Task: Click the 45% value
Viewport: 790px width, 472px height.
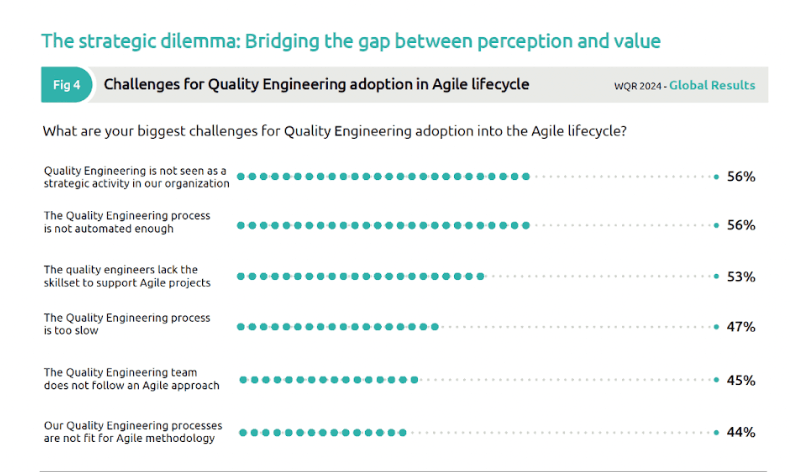Action: pos(740,380)
